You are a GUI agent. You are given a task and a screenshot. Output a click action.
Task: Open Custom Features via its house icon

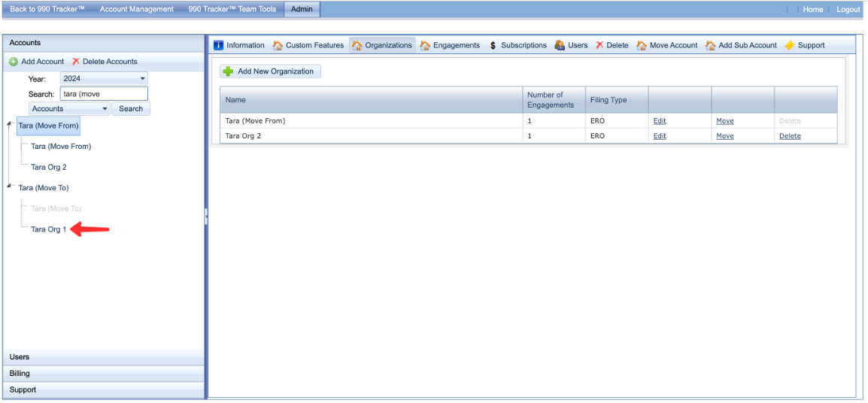(x=278, y=45)
